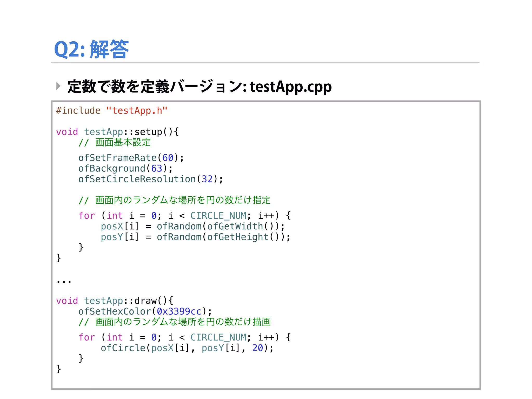Click the ofSetFrameRate(60) line
This screenshot has width=532, height=399.
(131, 158)
